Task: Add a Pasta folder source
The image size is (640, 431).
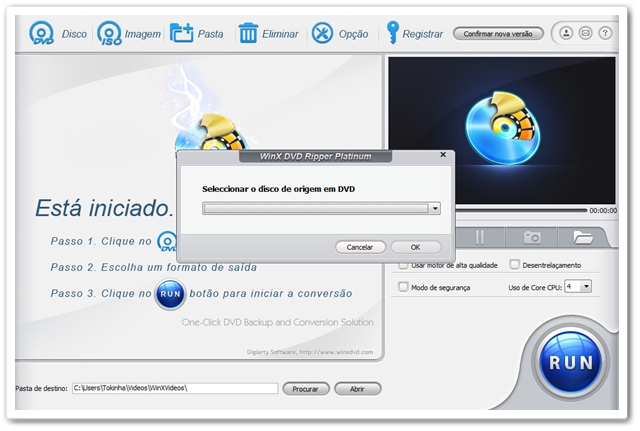Action: 197,33
